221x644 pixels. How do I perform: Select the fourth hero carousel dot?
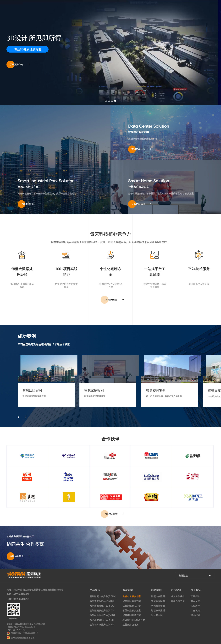(115, 101)
